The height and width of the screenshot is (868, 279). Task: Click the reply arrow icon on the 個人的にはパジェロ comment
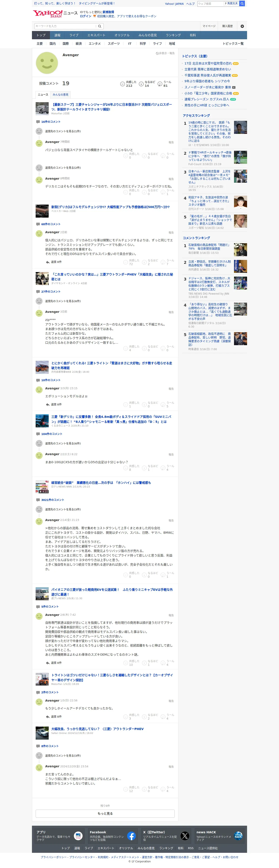(48, 262)
